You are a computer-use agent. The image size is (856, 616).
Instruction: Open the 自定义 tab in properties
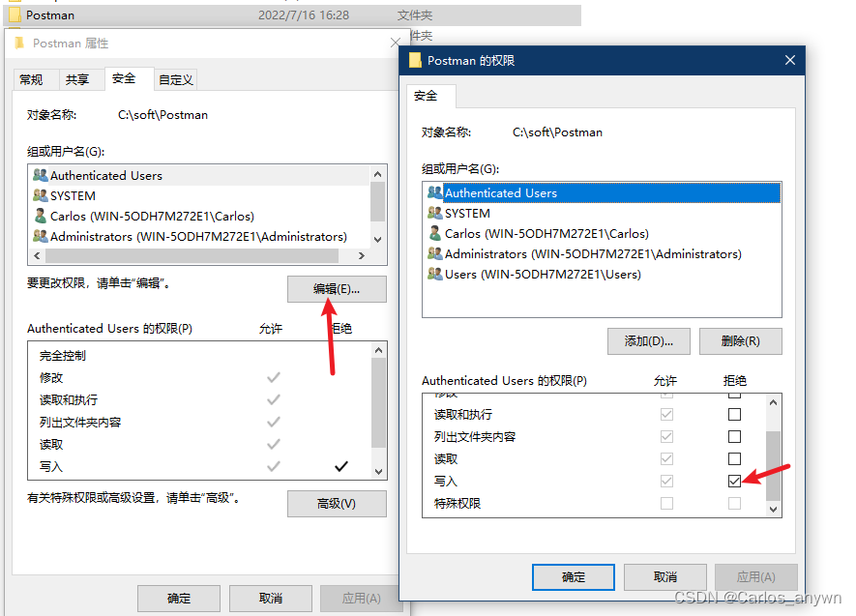(176, 79)
